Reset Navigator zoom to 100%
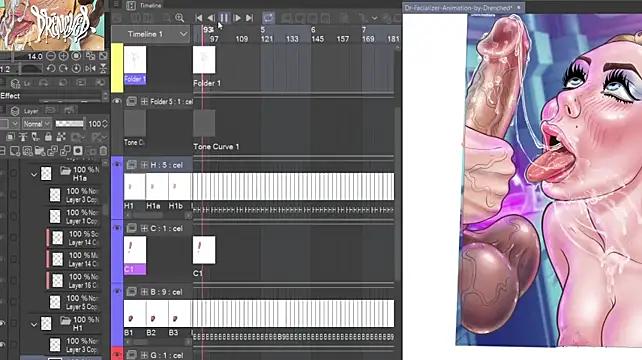 (76, 56)
